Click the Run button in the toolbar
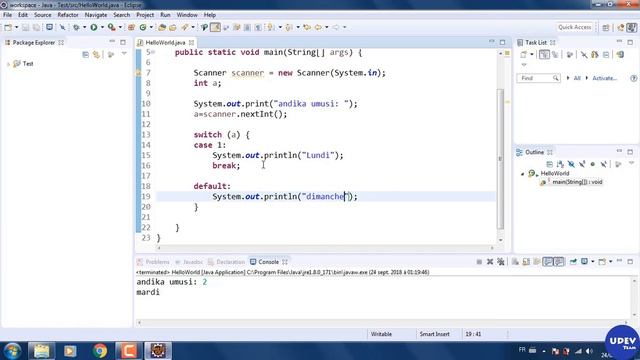Image resolution: width=640 pixels, height=360 pixels. (x=94, y=27)
